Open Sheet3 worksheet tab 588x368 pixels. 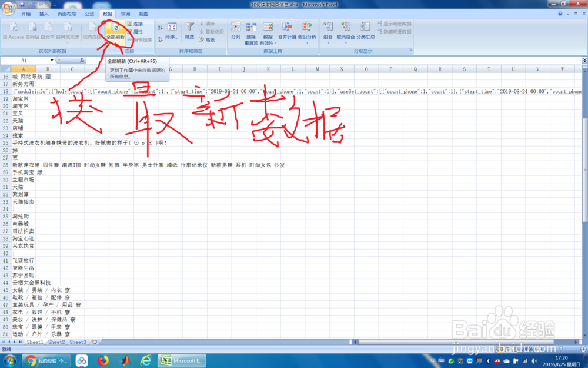[78, 342]
